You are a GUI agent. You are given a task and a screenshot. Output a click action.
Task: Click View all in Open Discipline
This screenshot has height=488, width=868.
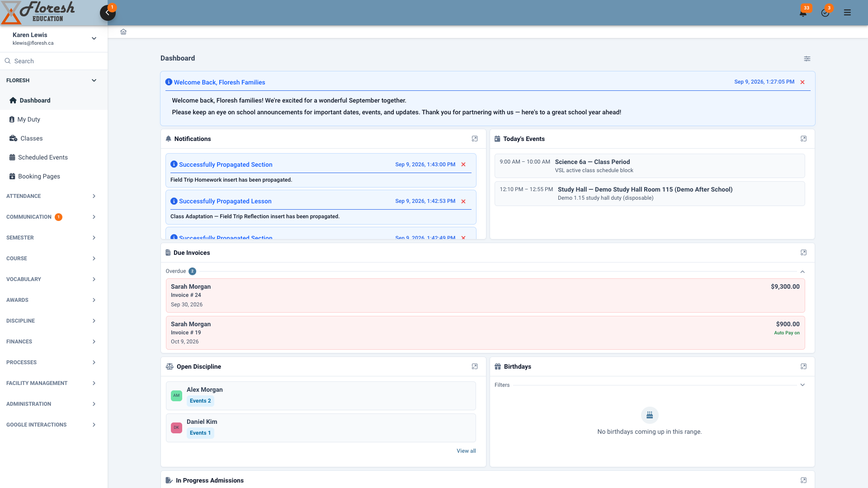click(466, 451)
